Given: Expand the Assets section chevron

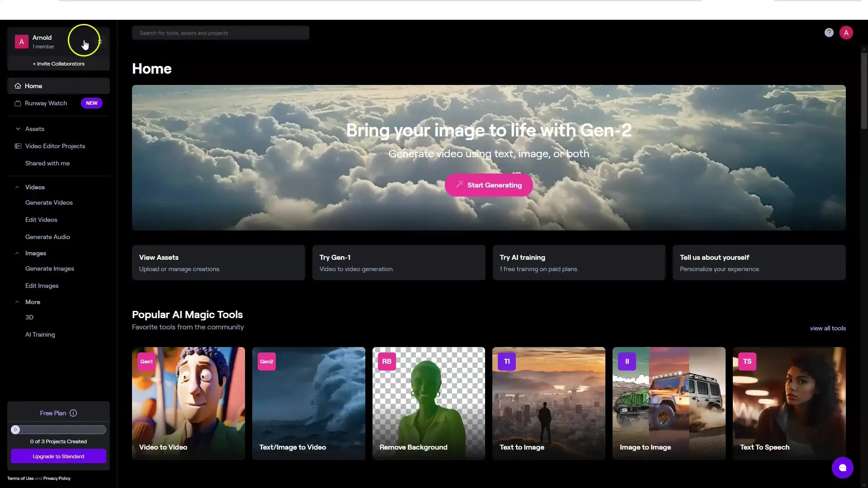Looking at the screenshot, I should (x=18, y=129).
